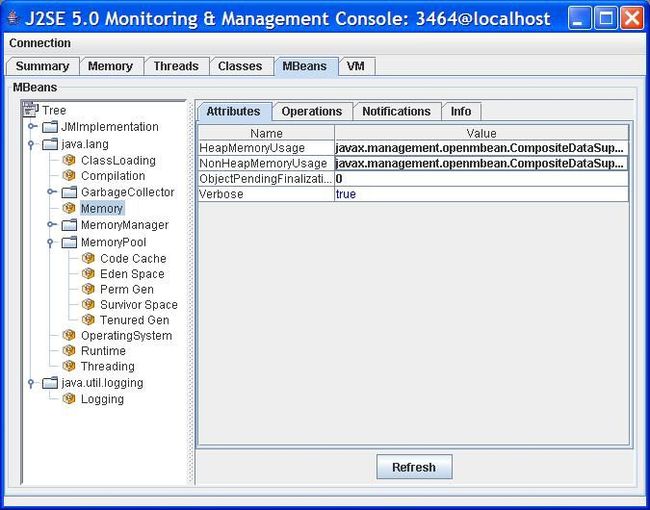Select the Eden Space tree label
This screenshot has width=650, height=510.
coord(132,274)
